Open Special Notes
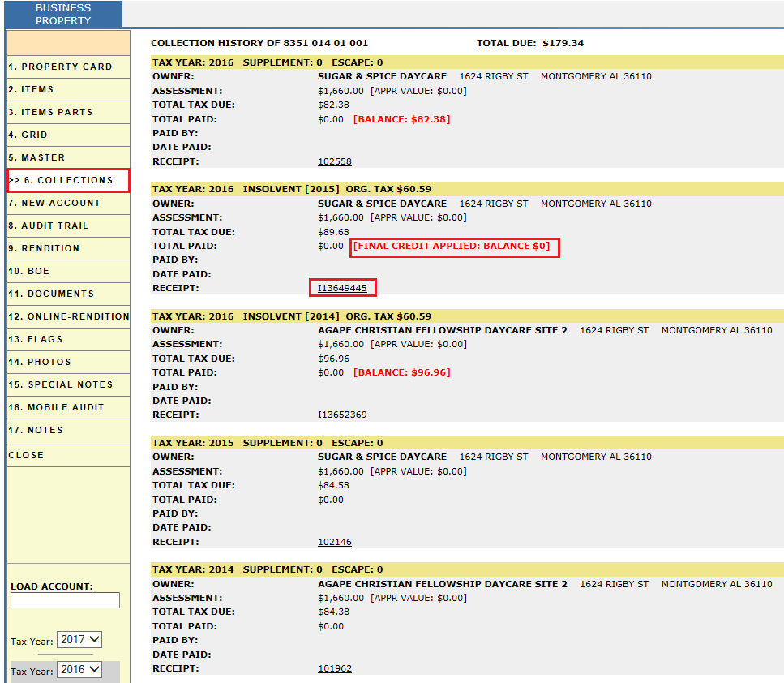Image resolution: width=784 pixels, height=683 pixels. (68, 384)
